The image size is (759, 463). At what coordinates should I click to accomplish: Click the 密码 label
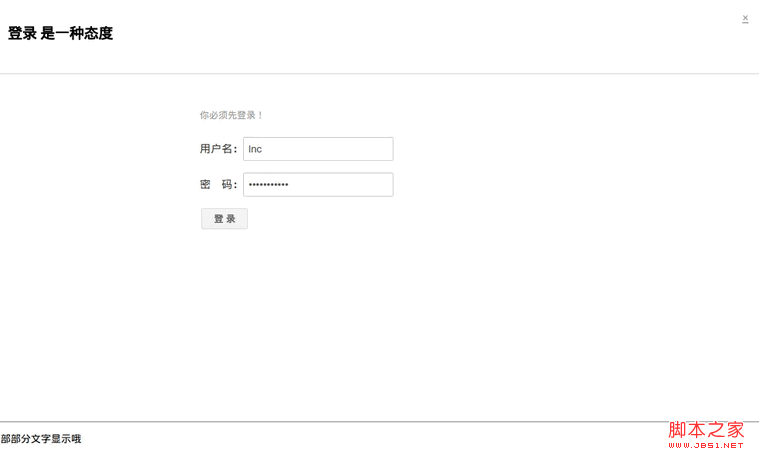[x=218, y=185]
